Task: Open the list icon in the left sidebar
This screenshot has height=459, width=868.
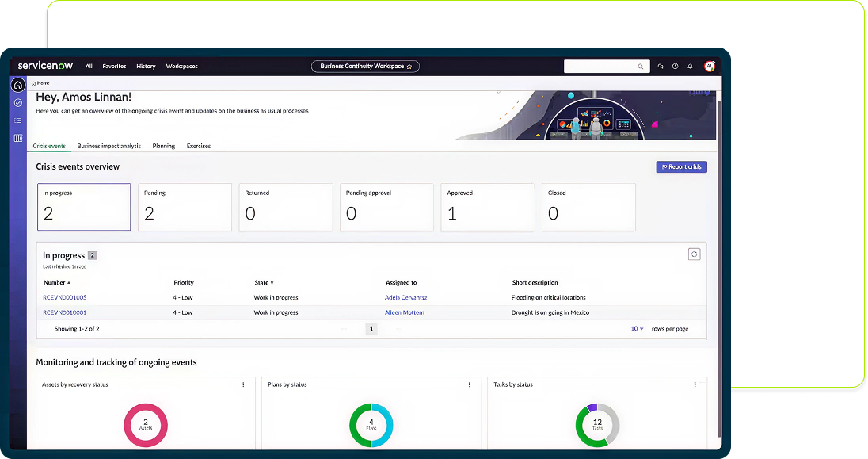Action: [18, 120]
